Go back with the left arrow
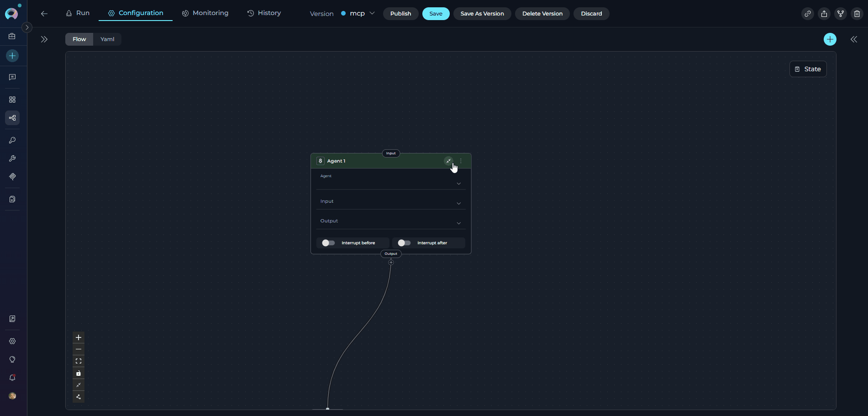 click(44, 14)
